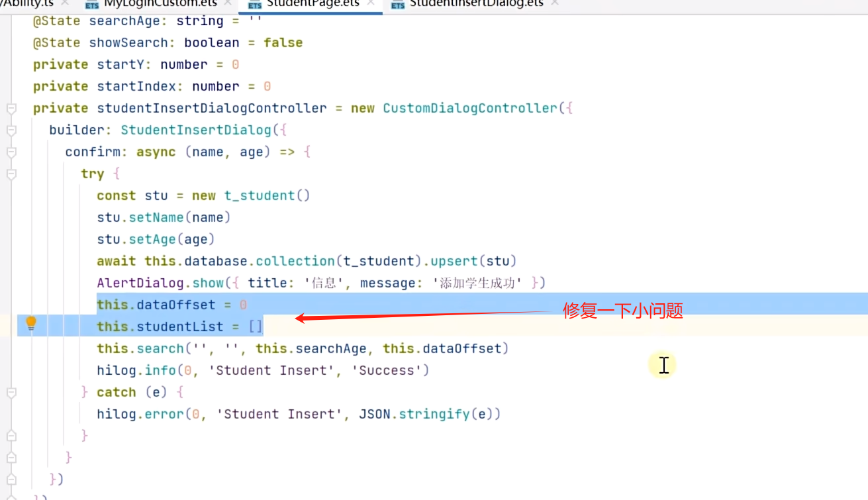Click the async keyword
Screen dimensions: 868x500
[156, 152]
